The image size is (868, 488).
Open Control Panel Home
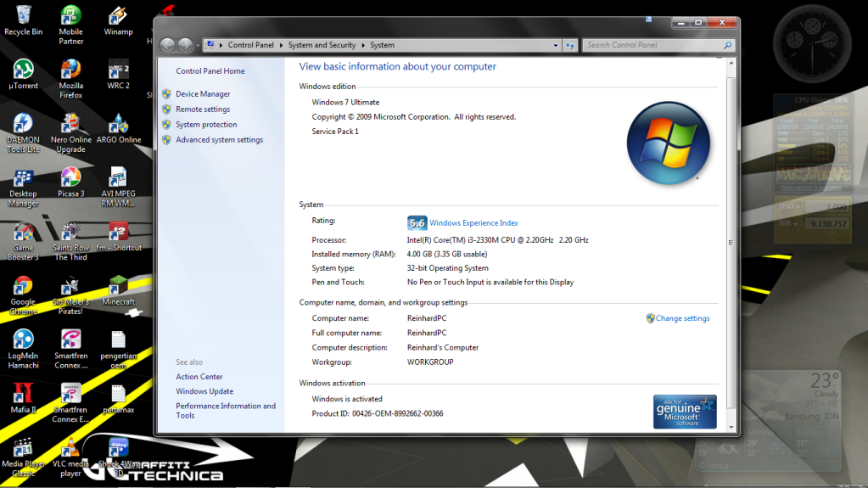tap(210, 71)
